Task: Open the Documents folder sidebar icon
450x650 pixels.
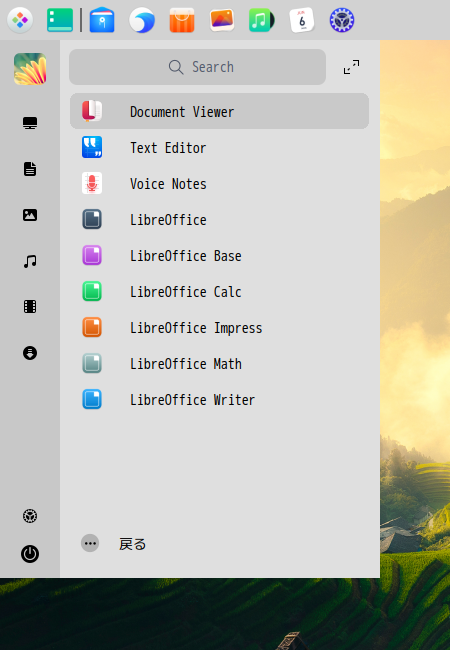Action: [30, 169]
